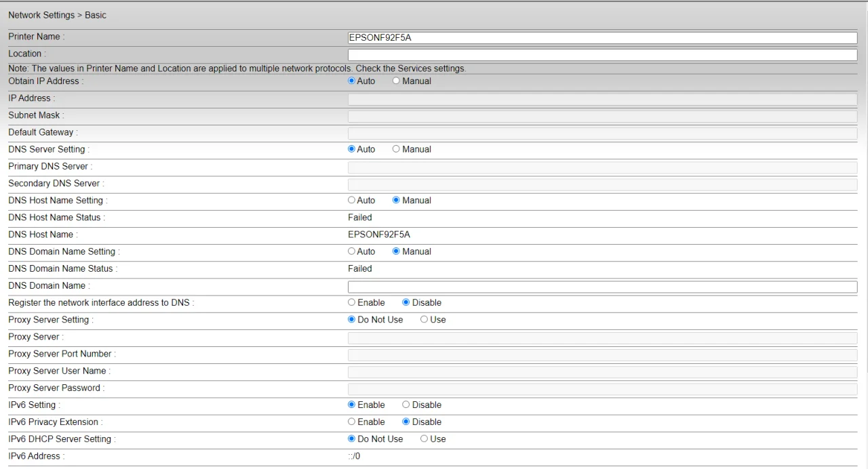The height and width of the screenshot is (469, 868).
Task: Click the Proxy Server Setting label
Action: tap(51, 320)
